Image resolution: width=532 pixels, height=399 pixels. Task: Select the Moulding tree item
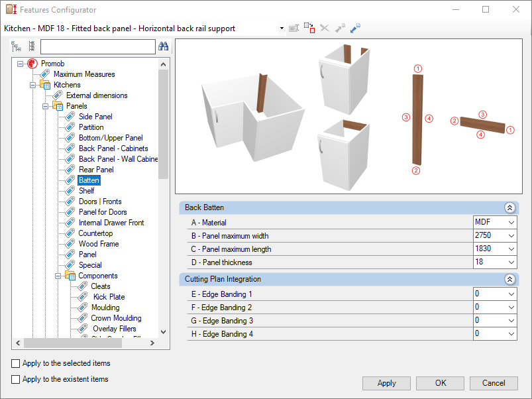(x=105, y=308)
